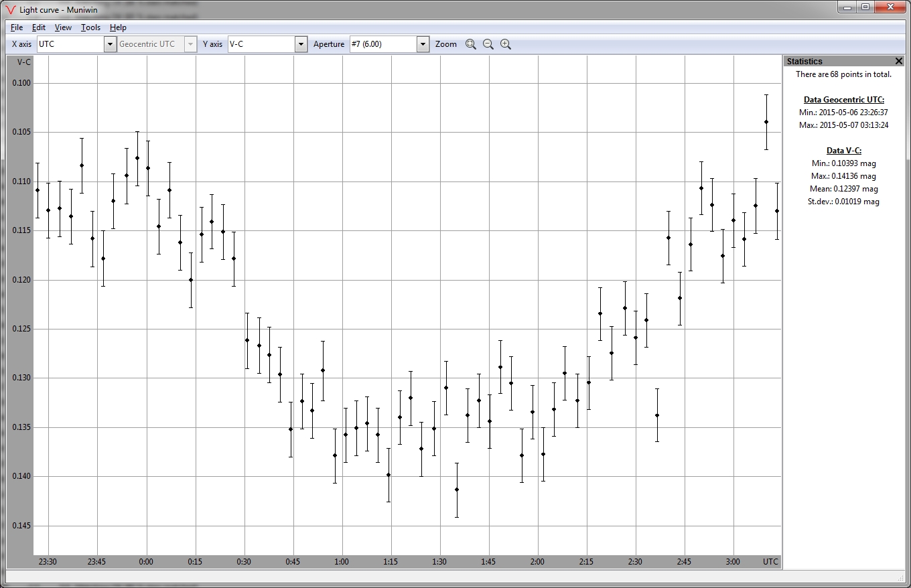Click the 0.145 tick label on Y axis
The height and width of the screenshot is (588, 911).
(20, 526)
